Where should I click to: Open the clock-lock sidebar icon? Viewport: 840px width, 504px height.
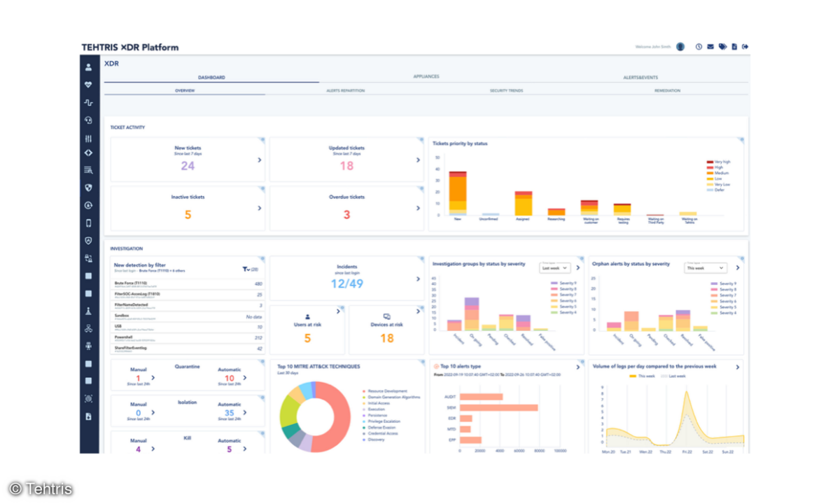88,205
